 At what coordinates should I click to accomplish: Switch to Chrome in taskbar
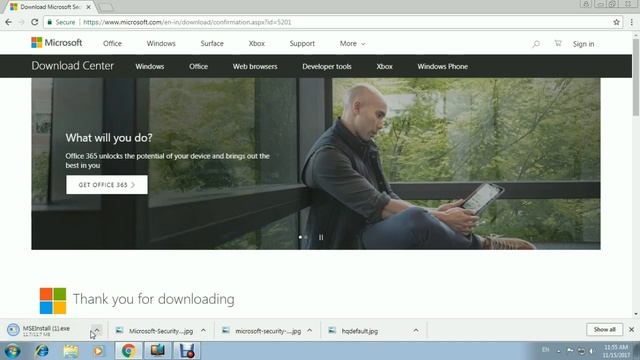coord(129,351)
